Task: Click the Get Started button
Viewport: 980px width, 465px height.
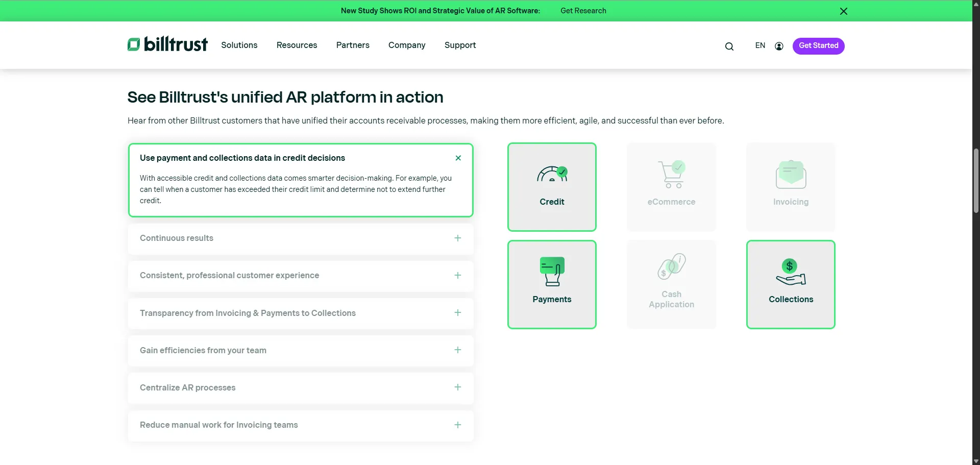Action: tap(818, 46)
